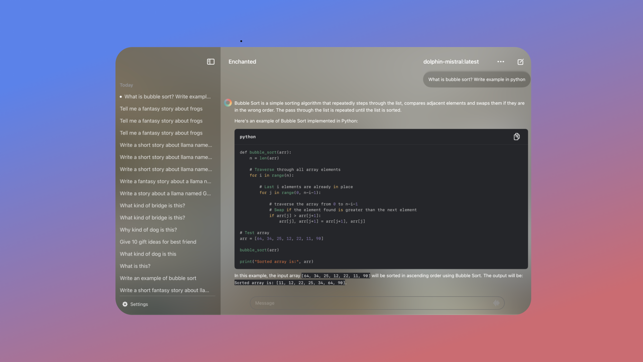643x362 pixels.
Task: Click the send icon in message field
Action: [496, 303]
